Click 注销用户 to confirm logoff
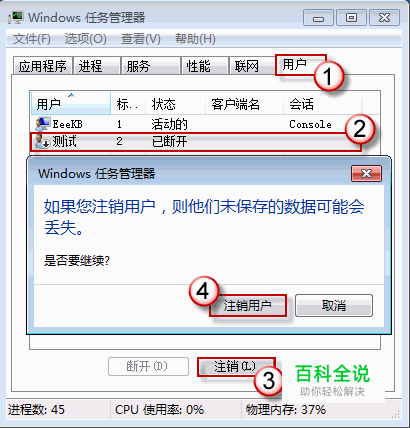Screen dimensions: 410x428 pos(248,305)
